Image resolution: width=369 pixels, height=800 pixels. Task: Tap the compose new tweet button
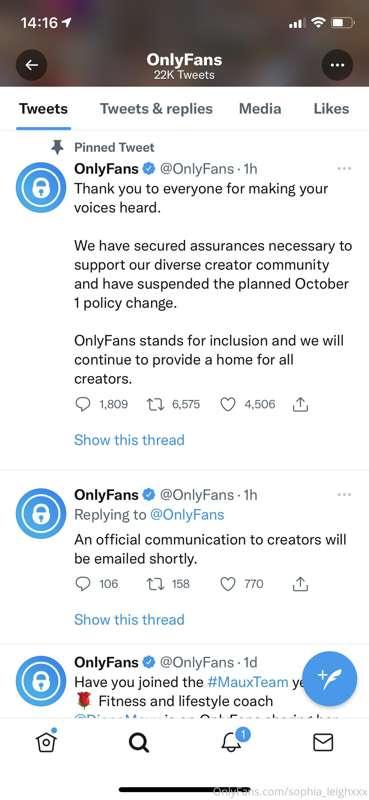pos(330,679)
